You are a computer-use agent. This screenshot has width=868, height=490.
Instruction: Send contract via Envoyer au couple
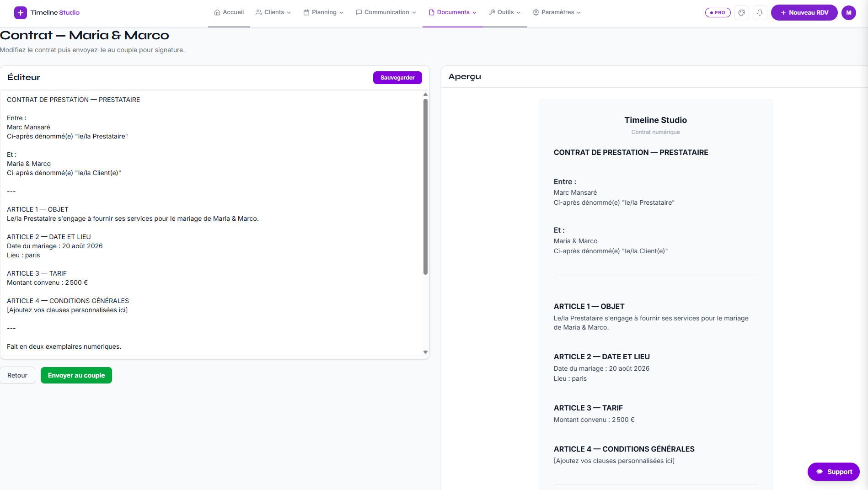pos(76,375)
